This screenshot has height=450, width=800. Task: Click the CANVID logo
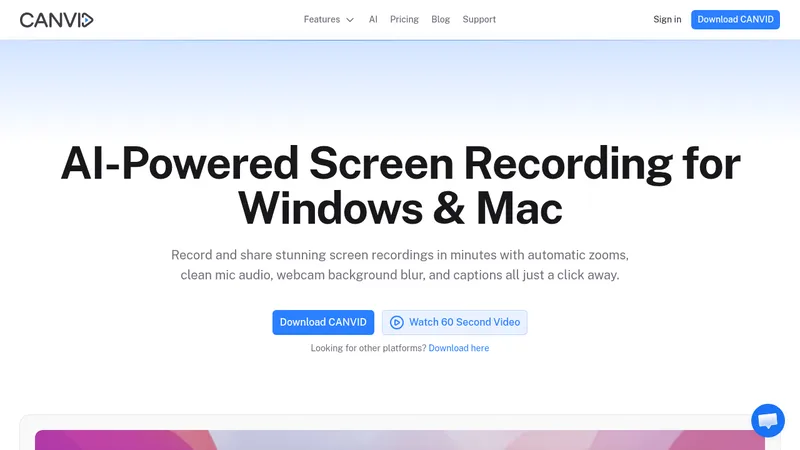[57, 20]
